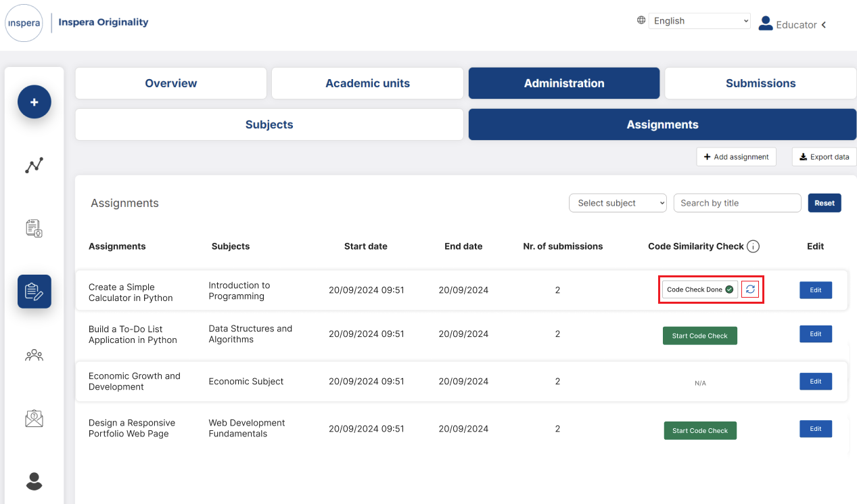This screenshot has width=857, height=504.
Task: Open the profile person sidebar icon
Action: tap(34, 481)
